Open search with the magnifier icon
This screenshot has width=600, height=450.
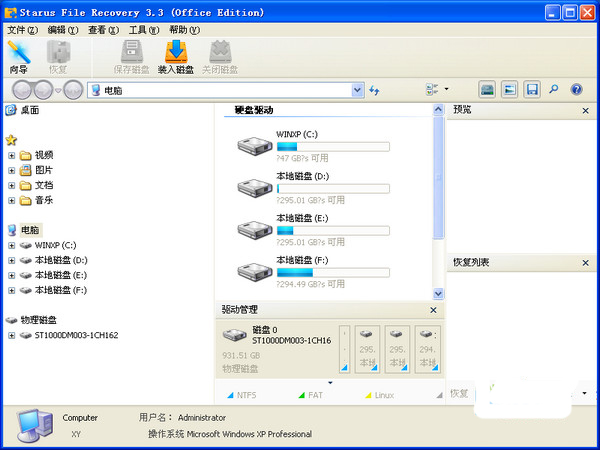click(554, 90)
